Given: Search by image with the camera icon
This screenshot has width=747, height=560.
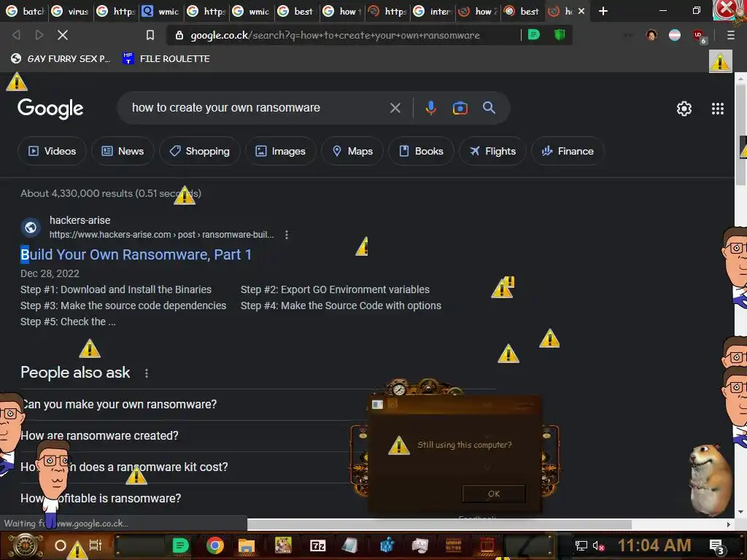Looking at the screenshot, I should point(460,108).
